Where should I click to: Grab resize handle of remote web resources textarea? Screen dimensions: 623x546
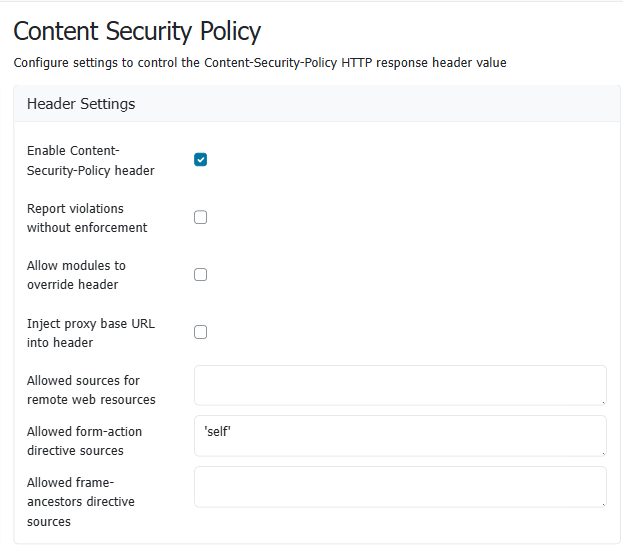tap(602, 401)
